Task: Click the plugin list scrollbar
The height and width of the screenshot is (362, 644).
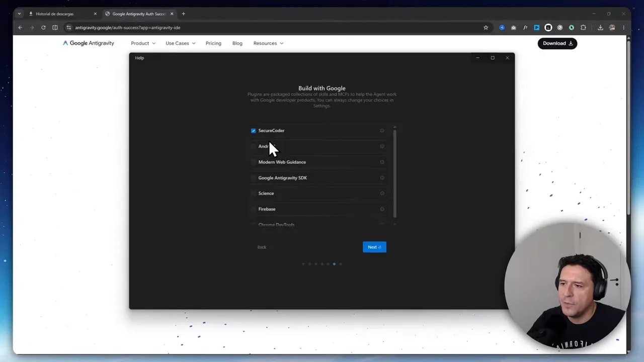Action: (x=394, y=173)
